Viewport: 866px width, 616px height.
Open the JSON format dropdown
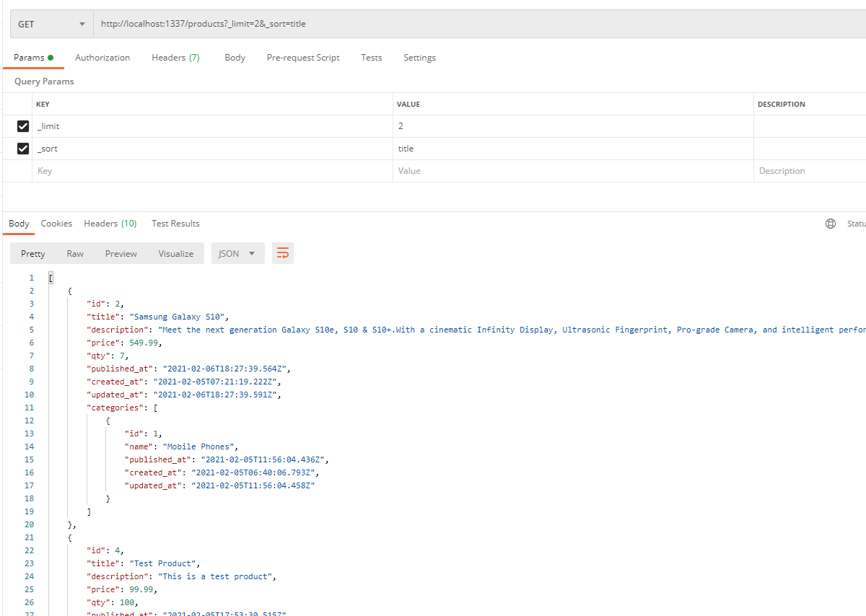tap(237, 253)
